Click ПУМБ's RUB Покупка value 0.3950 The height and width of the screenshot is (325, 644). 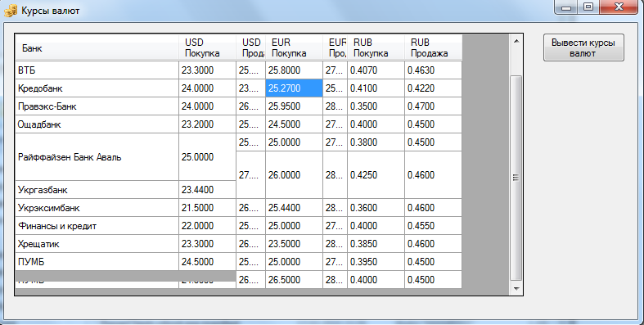(376, 262)
